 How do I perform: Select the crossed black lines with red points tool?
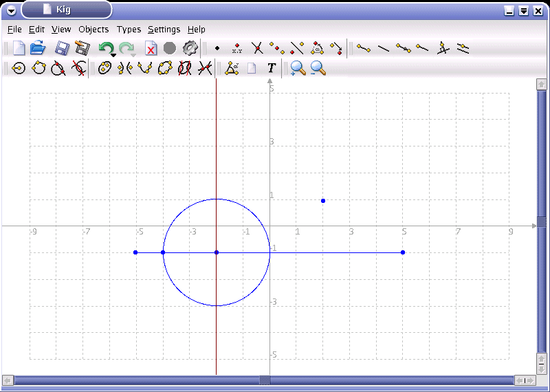tap(205, 68)
